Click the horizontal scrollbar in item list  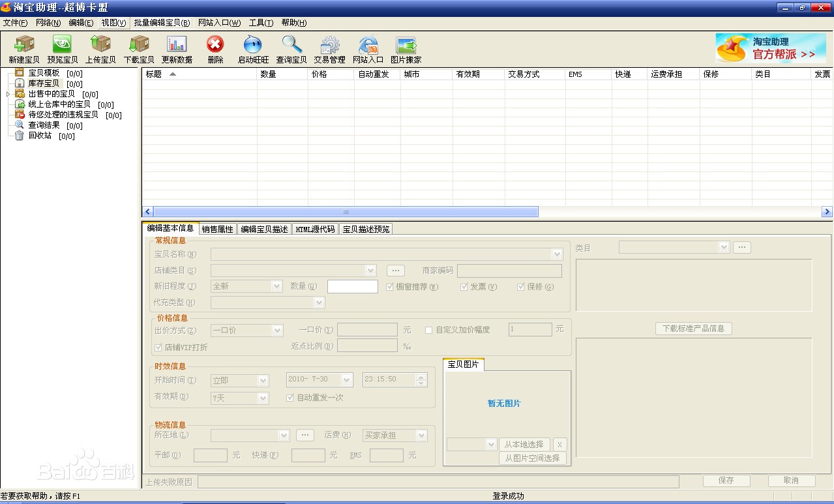click(346, 212)
